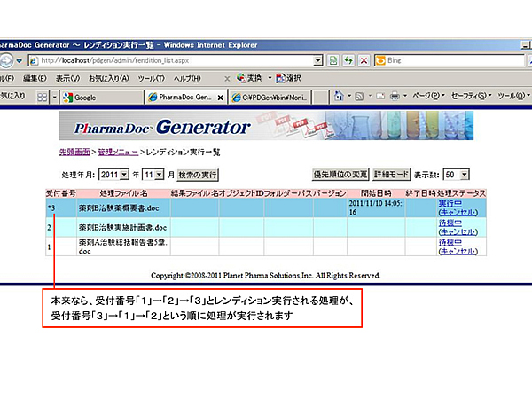Screen dimensions: 532x399
Task: Click キャンセル link for 薬剤B治験薬概要書.doc
Action: tap(458, 213)
